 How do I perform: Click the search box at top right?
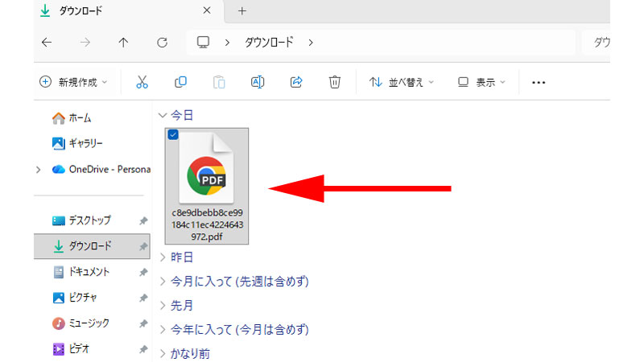[x=596, y=43]
